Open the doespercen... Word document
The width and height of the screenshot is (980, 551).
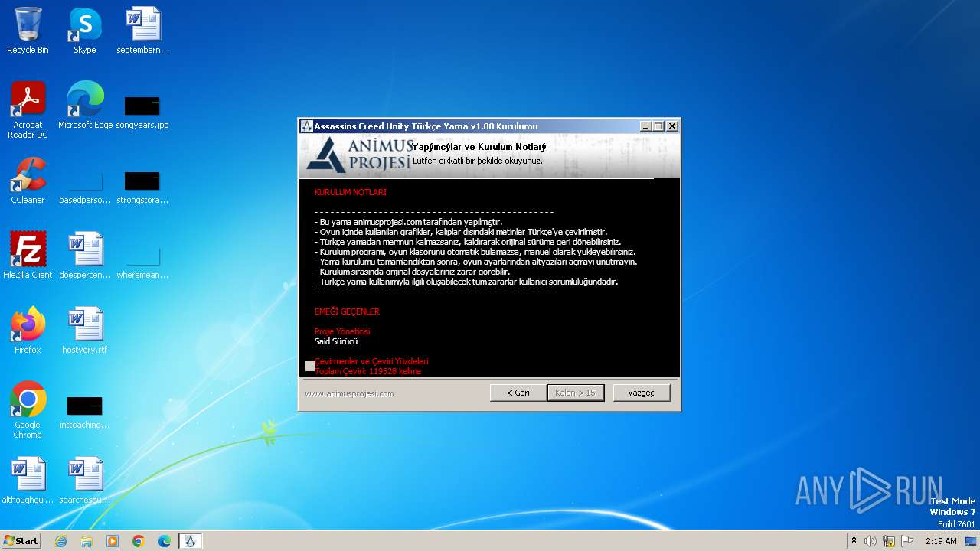(84, 256)
